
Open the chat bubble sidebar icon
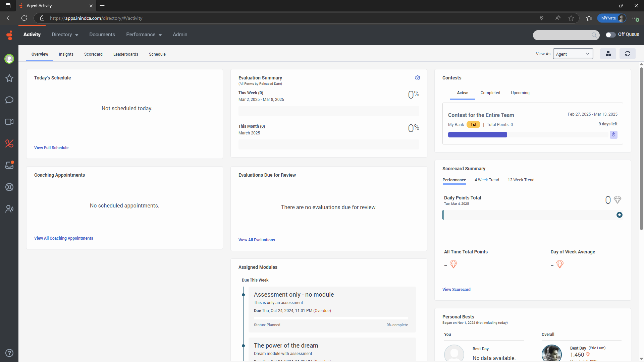[9, 100]
